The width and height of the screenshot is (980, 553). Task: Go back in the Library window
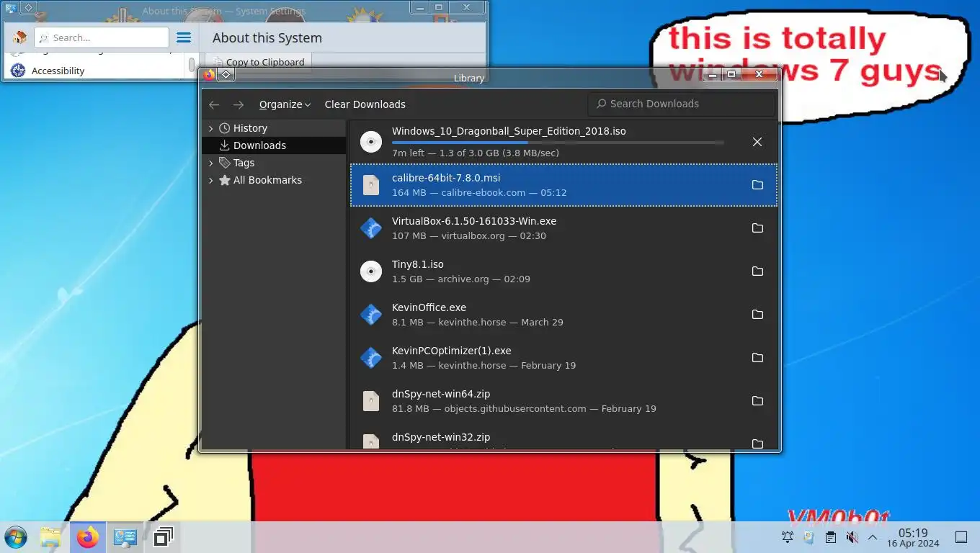214,104
